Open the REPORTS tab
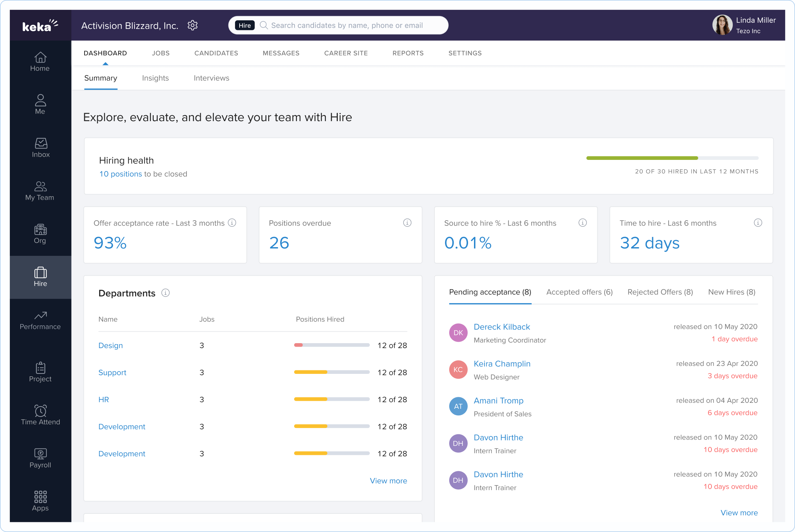 tap(408, 53)
